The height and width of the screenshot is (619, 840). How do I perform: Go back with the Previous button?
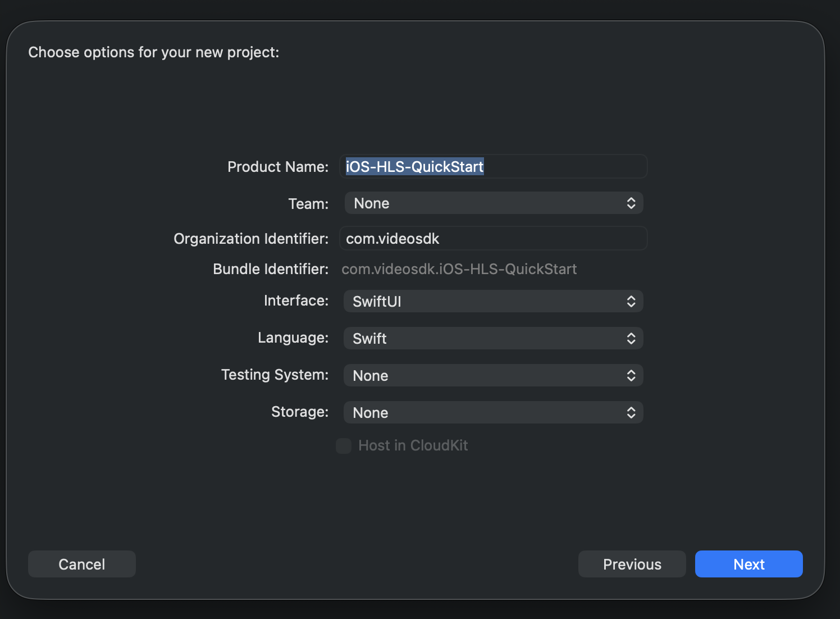coord(632,564)
